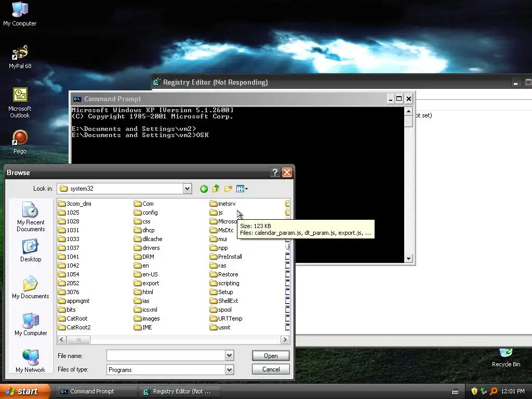Viewport: 532px width, 399px height.
Task: Click Open button in Browse dialog
Action: point(271,355)
